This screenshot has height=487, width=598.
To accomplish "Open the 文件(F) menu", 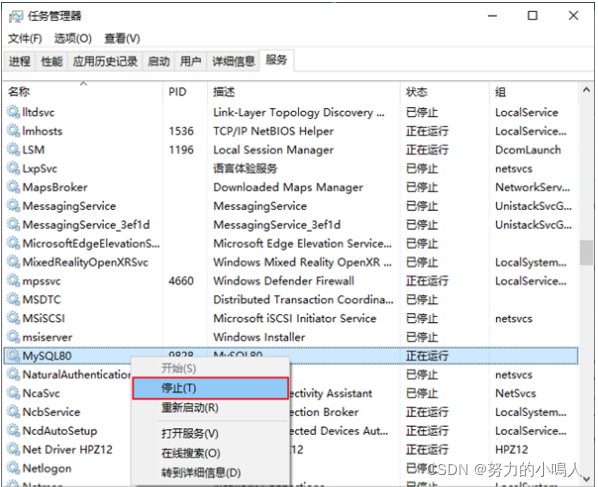I will pyautogui.click(x=25, y=39).
